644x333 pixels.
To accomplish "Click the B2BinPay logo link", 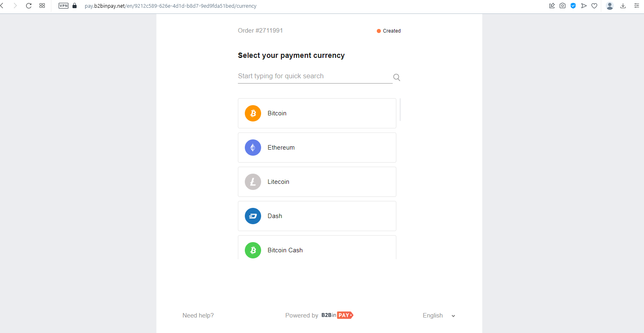I will pyautogui.click(x=337, y=315).
